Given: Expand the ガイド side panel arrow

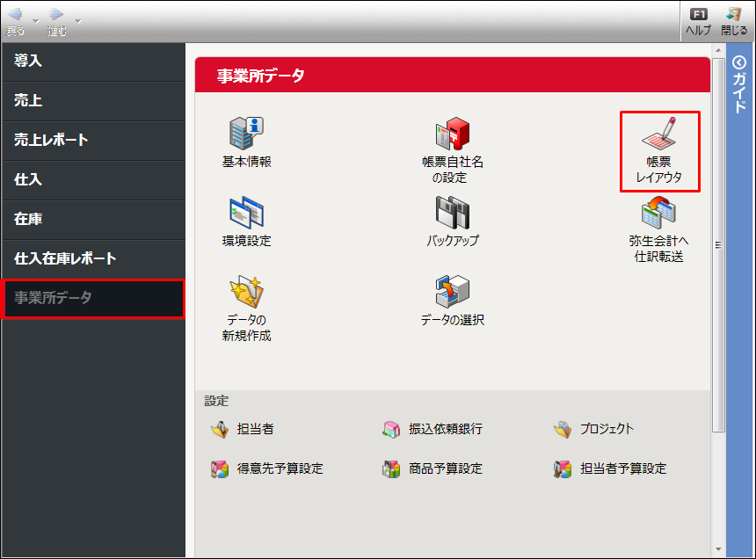Looking at the screenshot, I should [x=739, y=62].
